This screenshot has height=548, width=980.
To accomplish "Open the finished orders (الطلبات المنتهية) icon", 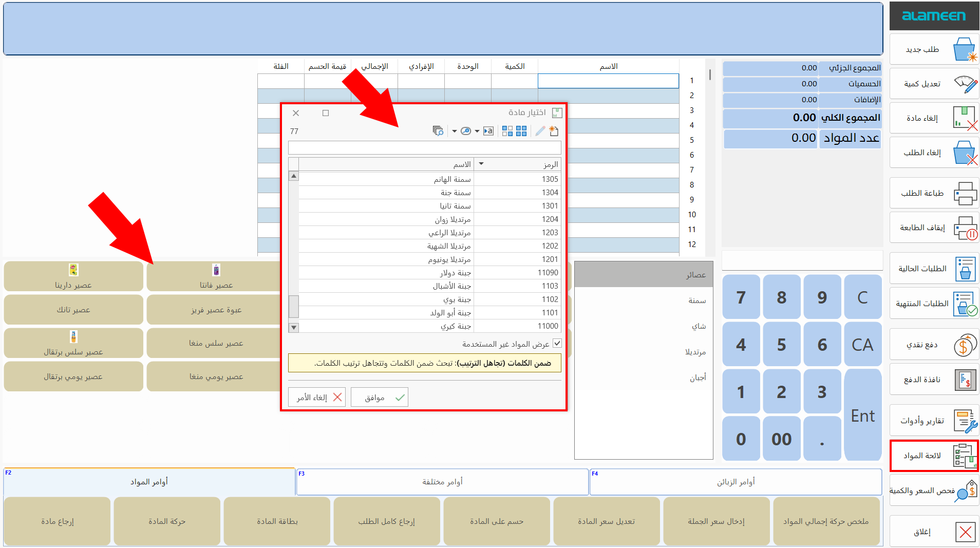I will point(965,303).
